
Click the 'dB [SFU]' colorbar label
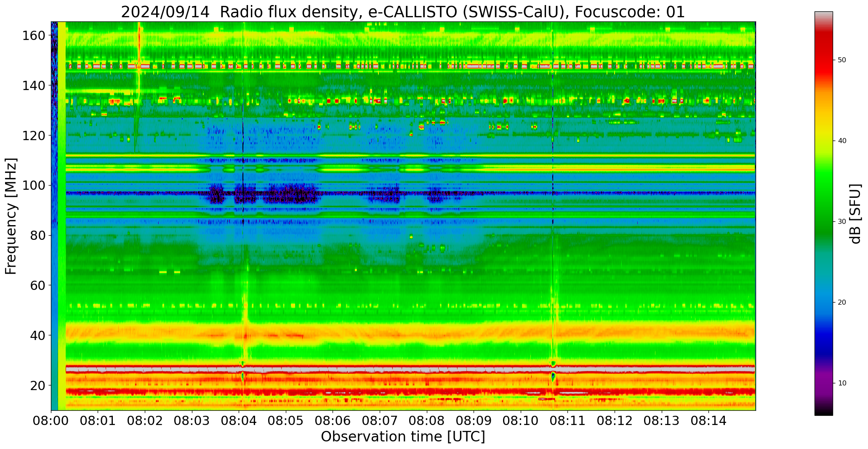point(855,214)
